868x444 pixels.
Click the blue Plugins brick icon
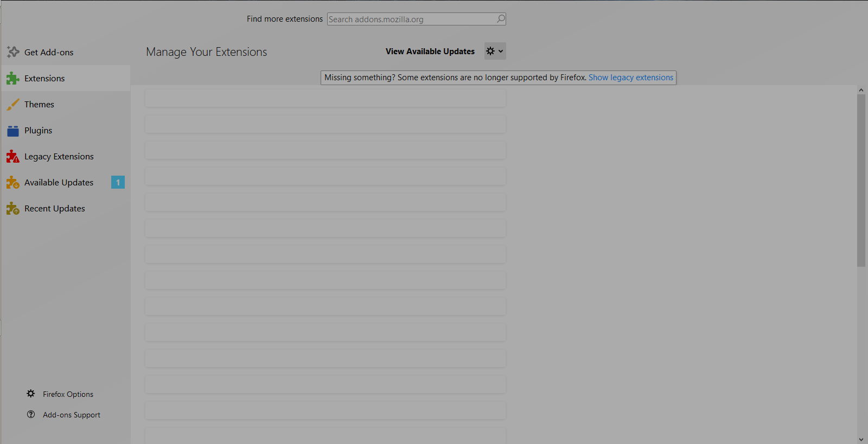coord(13,131)
